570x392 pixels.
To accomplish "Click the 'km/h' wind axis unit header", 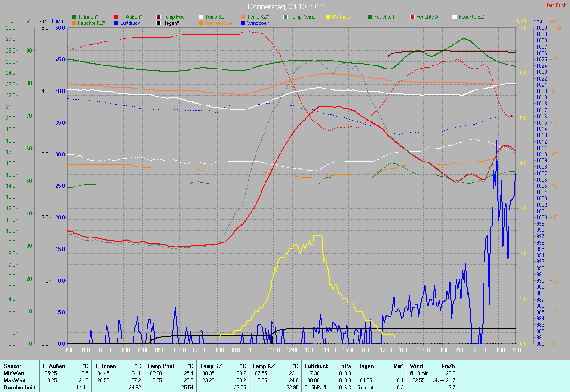I will [57, 21].
